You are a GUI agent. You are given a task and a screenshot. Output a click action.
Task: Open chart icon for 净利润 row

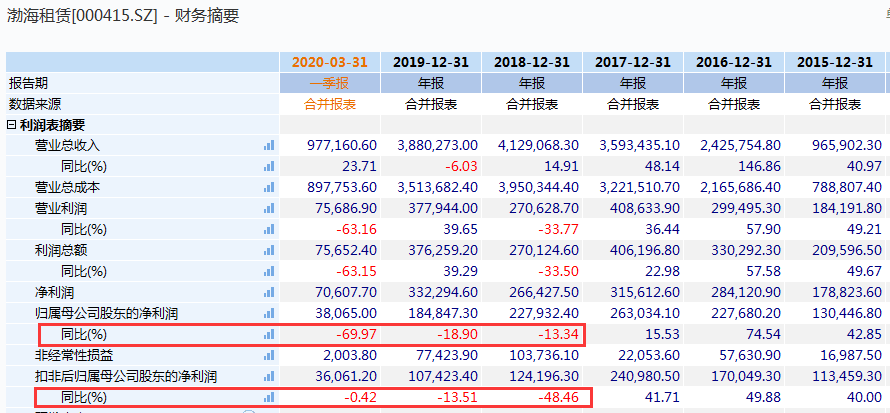click(x=269, y=293)
